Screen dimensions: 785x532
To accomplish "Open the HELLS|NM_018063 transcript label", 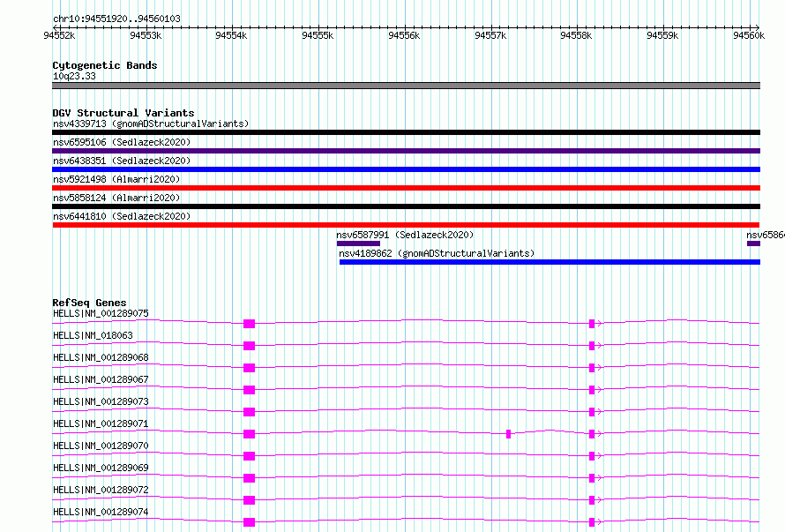I will 93,335.
